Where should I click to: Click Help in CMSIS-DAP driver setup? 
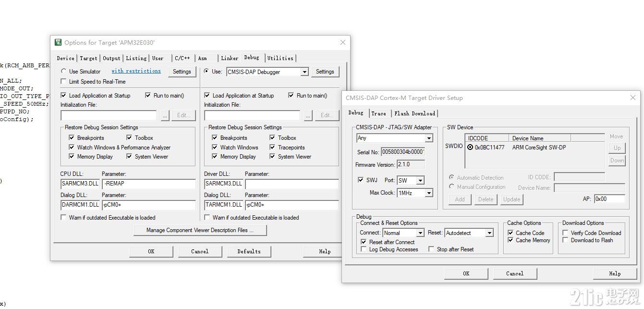pyautogui.click(x=615, y=273)
